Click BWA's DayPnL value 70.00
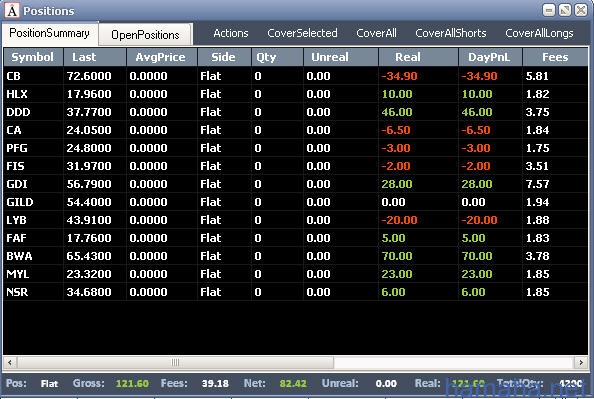The height and width of the screenshot is (399, 594). [477, 256]
